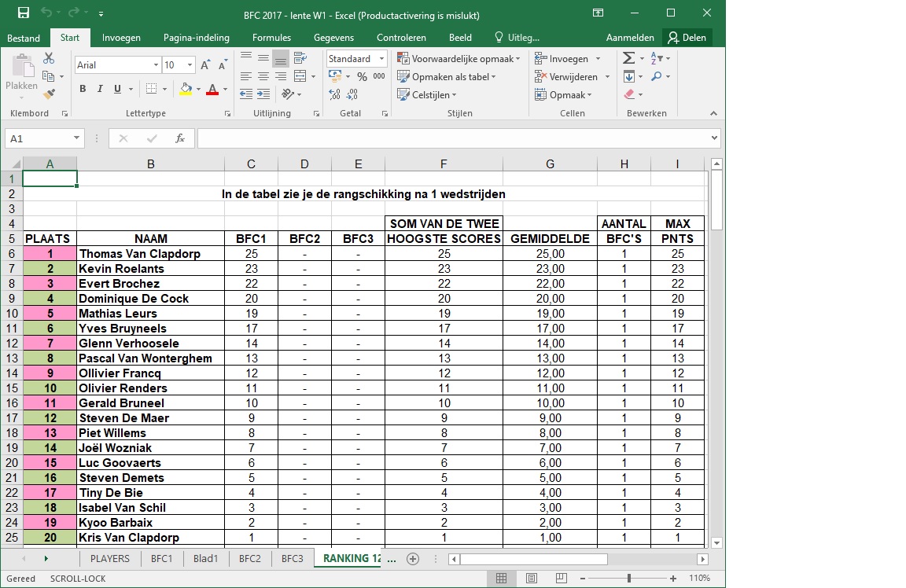Screen dimensions: 906x588
Task: Open the Formules ribbon tab
Action: click(x=271, y=38)
